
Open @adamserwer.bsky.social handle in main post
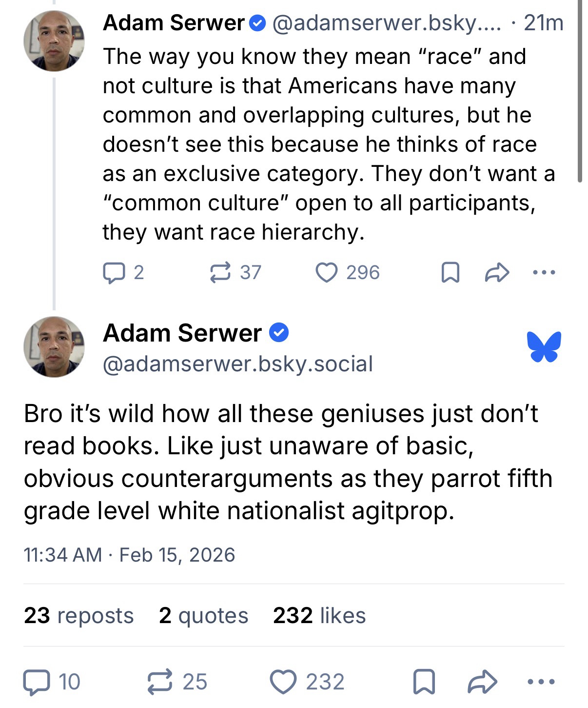click(x=238, y=364)
